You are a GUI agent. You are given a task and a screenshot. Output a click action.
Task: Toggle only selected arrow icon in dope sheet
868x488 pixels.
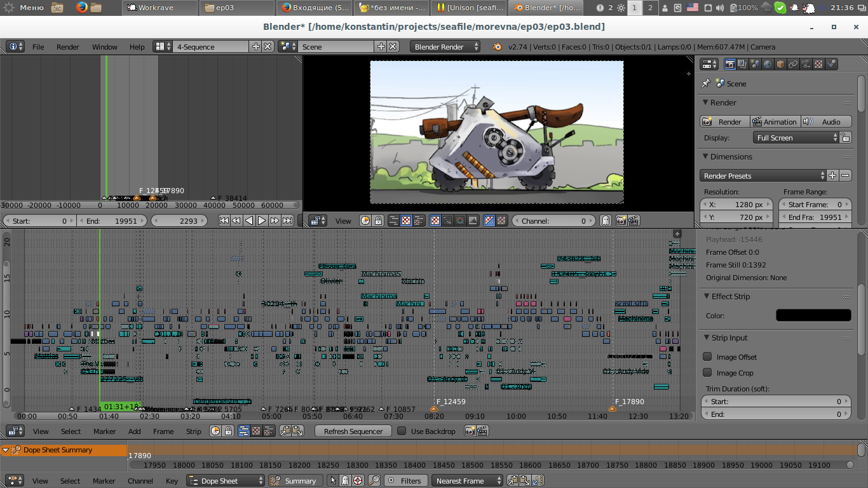coord(332,481)
